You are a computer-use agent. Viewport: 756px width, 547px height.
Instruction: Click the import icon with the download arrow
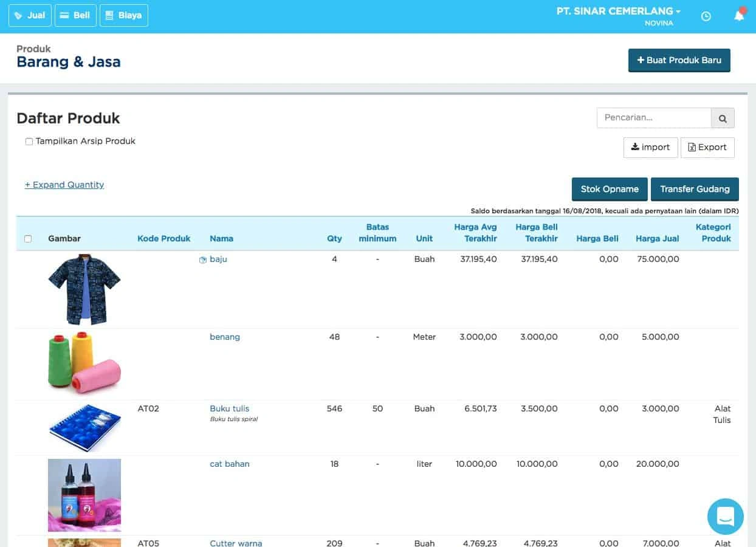click(x=635, y=147)
